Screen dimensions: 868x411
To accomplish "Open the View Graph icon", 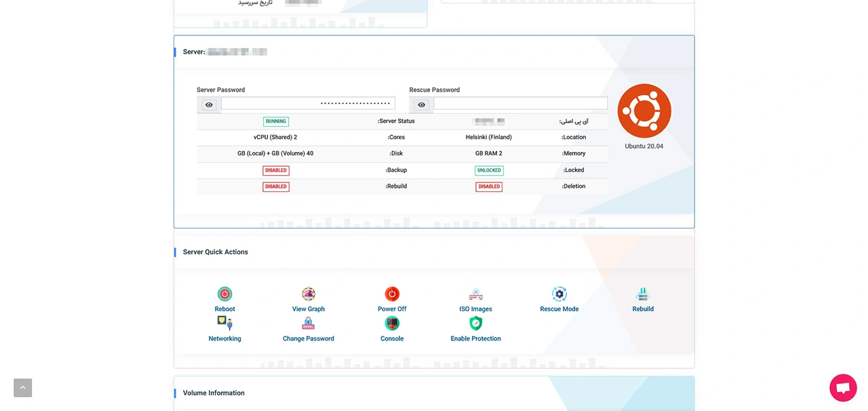I will (x=309, y=294).
